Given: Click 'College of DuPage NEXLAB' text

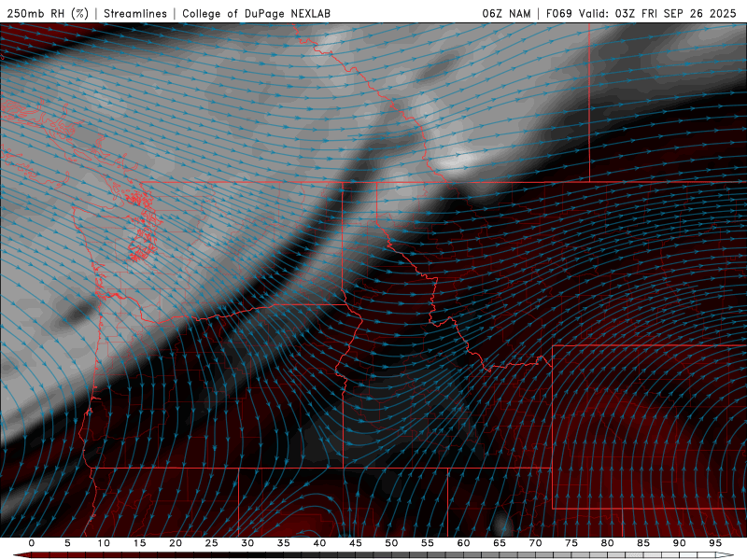Looking at the screenshot, I should (x=256, y=13).
